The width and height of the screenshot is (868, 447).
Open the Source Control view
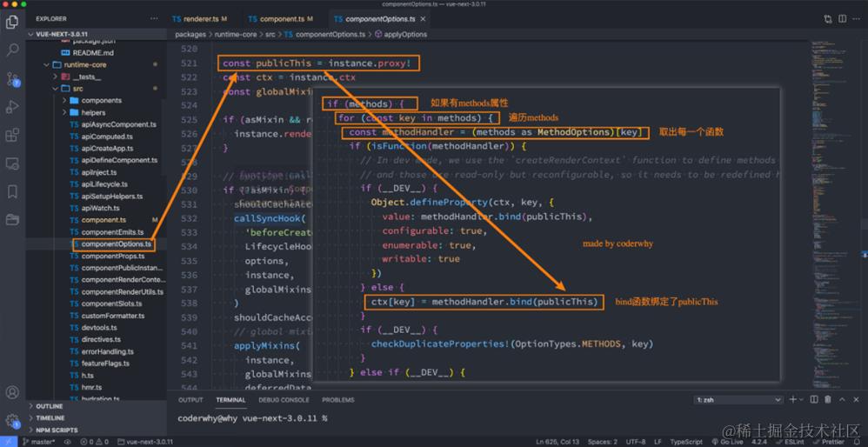12,78
